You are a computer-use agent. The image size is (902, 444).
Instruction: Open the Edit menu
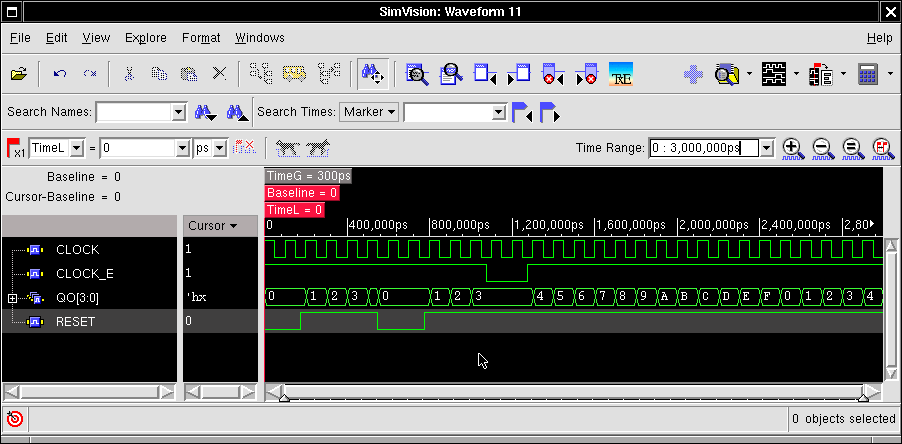click(x=56, y=38)
